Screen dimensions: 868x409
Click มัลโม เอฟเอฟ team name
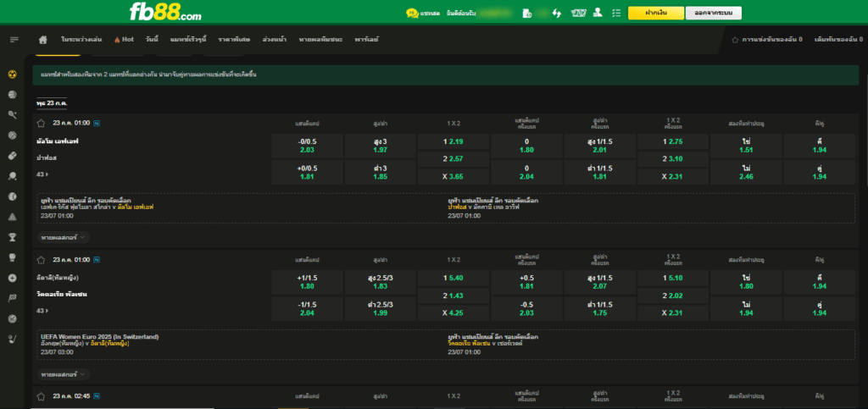[58, 141]
